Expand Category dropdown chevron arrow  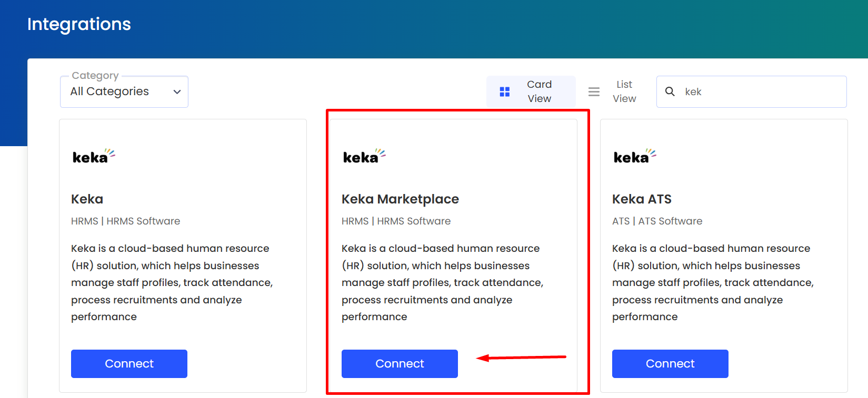177,92
